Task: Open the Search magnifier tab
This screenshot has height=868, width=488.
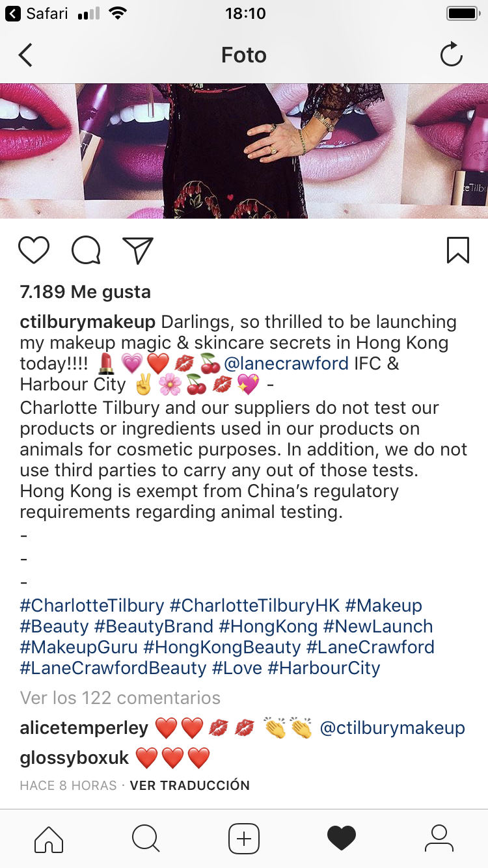Action: pos(146,839)
